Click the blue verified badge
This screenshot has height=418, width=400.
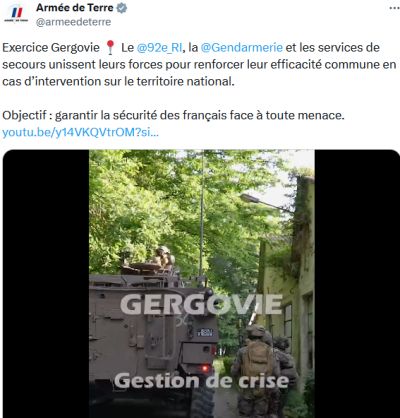tap(122, 8)
